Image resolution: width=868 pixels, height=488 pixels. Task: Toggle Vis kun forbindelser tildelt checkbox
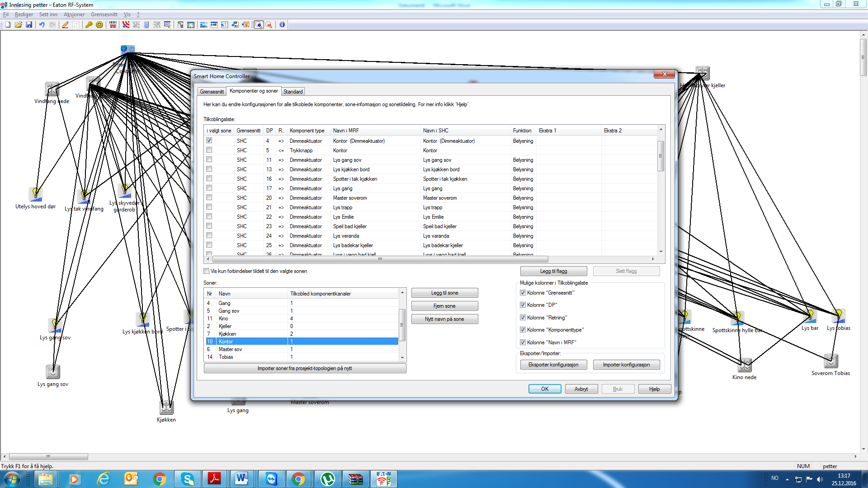[207, 271]
